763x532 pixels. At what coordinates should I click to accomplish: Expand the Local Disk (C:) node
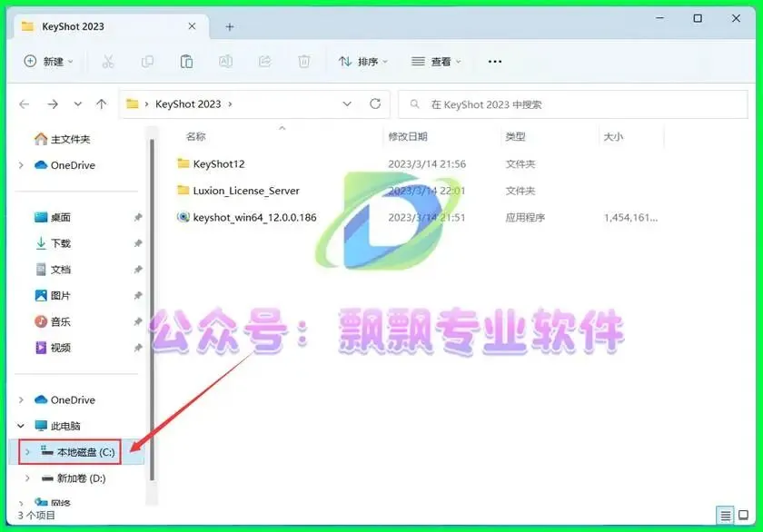coord(28,452)
